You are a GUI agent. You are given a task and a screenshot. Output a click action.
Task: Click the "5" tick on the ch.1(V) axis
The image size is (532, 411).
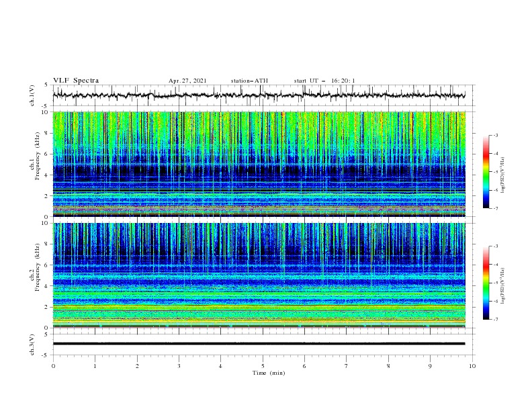pos(46,85)
